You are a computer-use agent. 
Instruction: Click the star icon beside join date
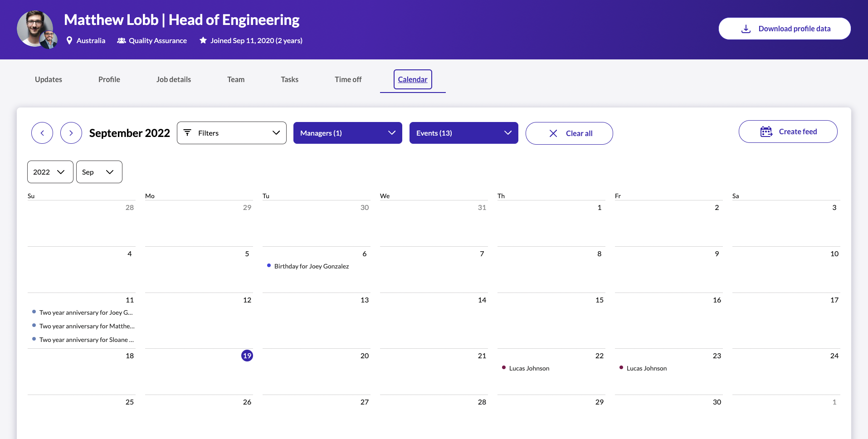203,40
